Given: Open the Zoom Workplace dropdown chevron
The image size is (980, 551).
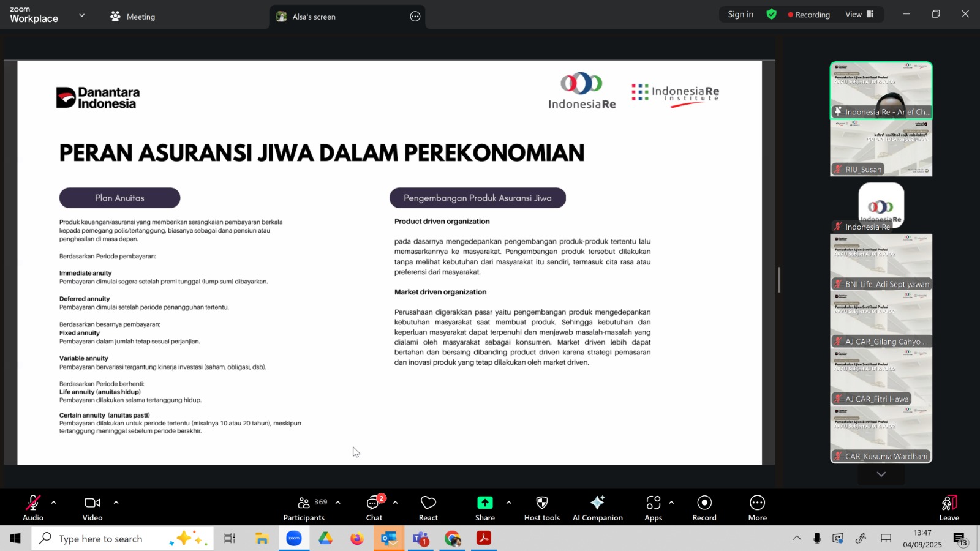Looking at the screenshot, I should tap(82, 15).
